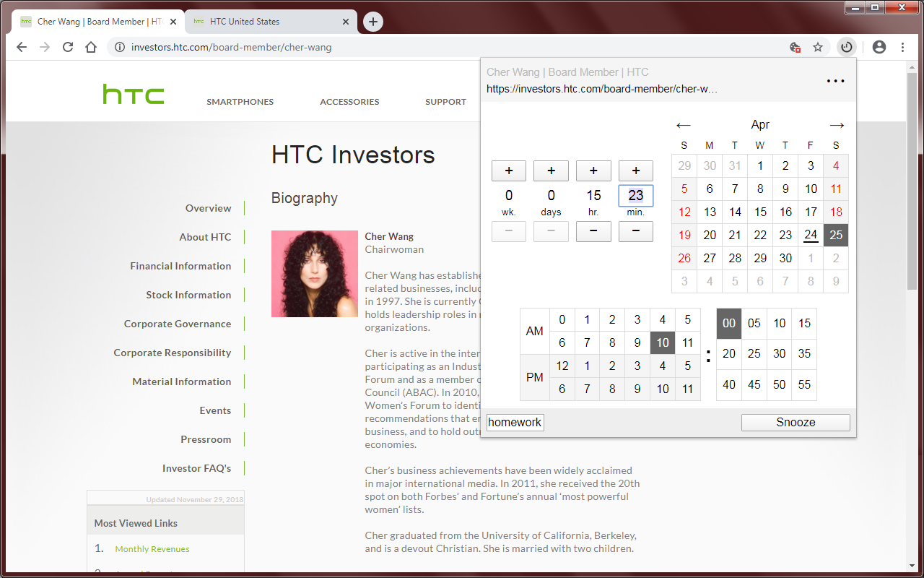Screen dimensions: 924x578
Task: Switch to Cher Wang Board Member tab
Action: pyautogui.click(x=98, y=22)
